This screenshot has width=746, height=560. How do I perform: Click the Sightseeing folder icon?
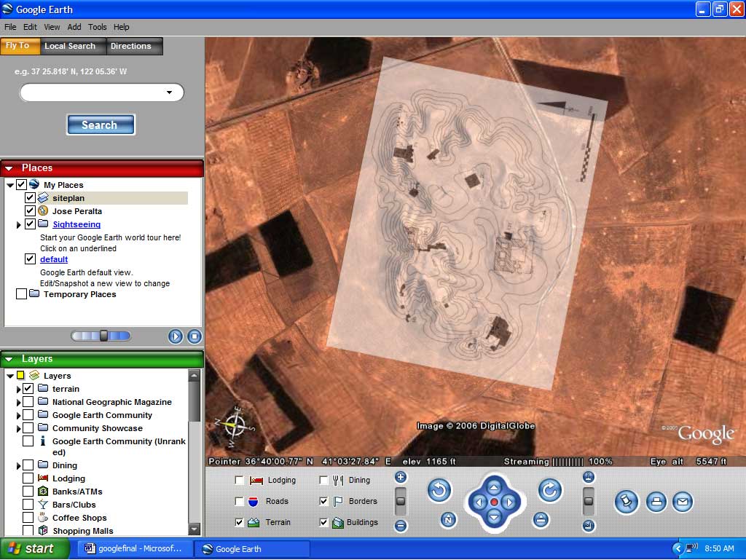43,224
